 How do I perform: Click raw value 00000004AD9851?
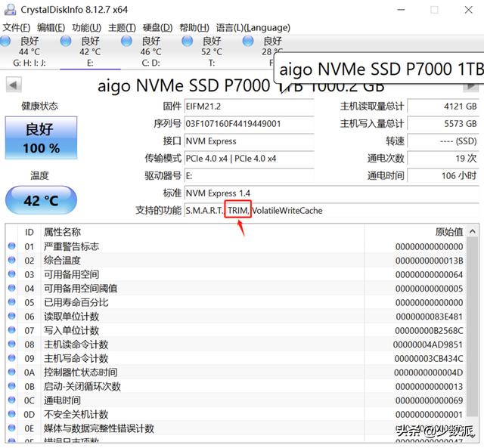coord(428,344)
